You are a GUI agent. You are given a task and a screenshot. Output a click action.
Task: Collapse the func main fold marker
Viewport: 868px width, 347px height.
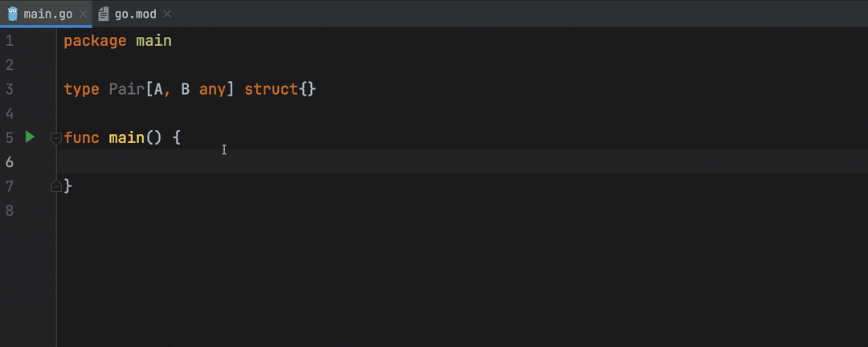point(56,138)
